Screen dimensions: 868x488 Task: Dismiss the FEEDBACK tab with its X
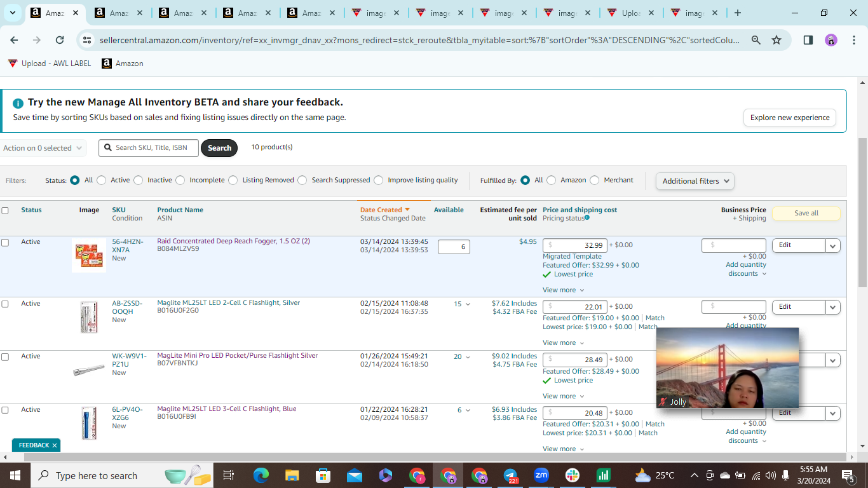(x=55, y=445)
